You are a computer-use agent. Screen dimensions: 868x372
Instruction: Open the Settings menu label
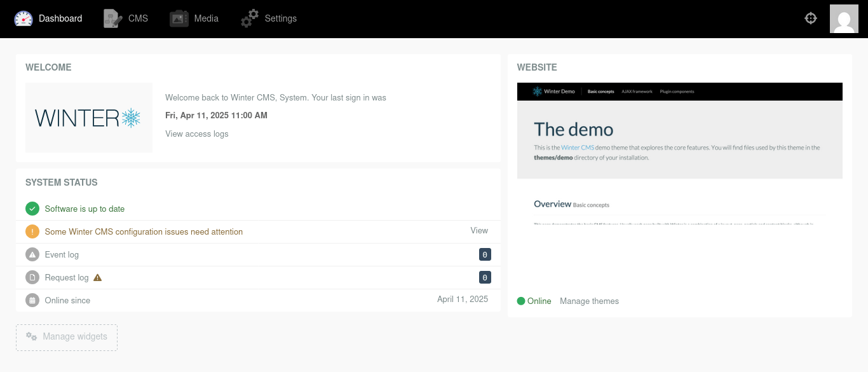point(281,18)
